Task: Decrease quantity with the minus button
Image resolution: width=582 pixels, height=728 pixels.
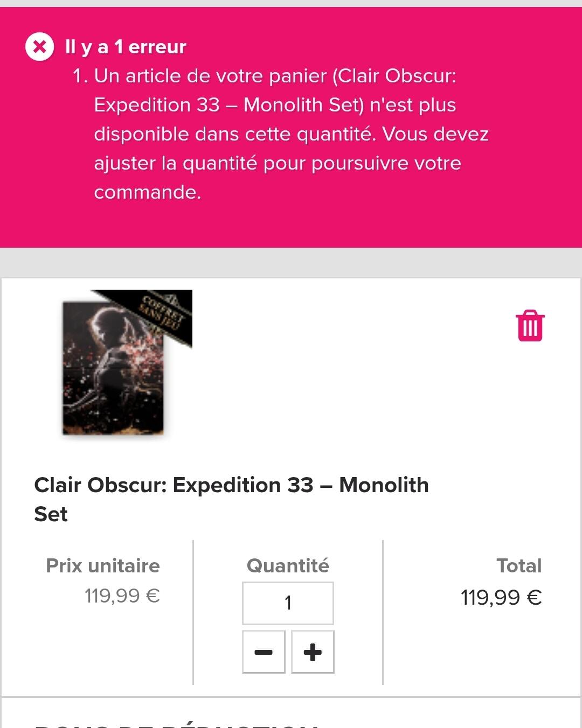Action: [x=264, y=652]
